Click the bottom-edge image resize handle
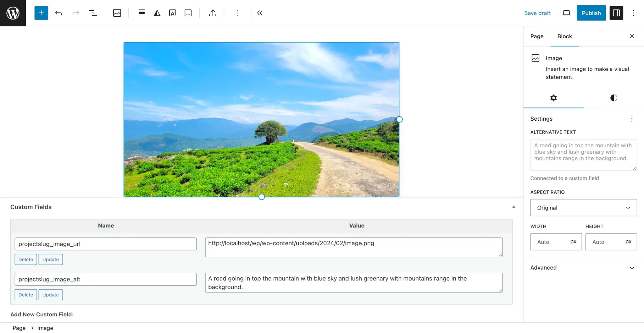Image resolution: width=644 pixels, height=333 pixels. [262, 197]
